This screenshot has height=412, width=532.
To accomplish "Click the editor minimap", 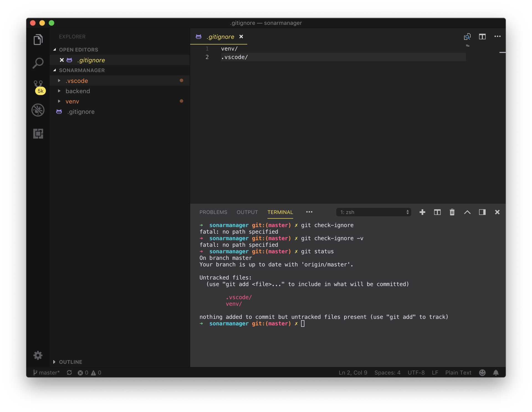I will (468, 45).
